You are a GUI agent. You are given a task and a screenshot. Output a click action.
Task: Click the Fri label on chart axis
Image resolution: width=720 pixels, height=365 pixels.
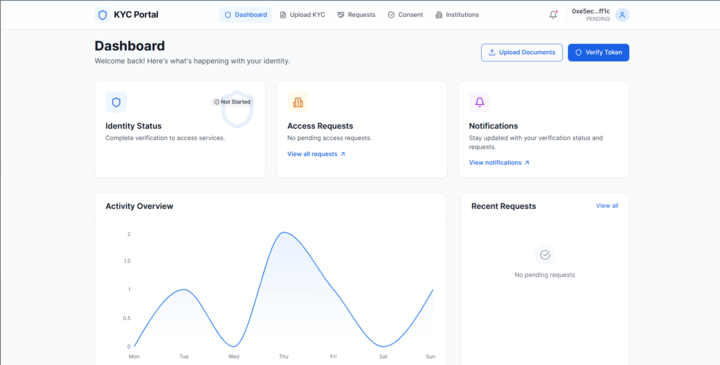point(333,356)
